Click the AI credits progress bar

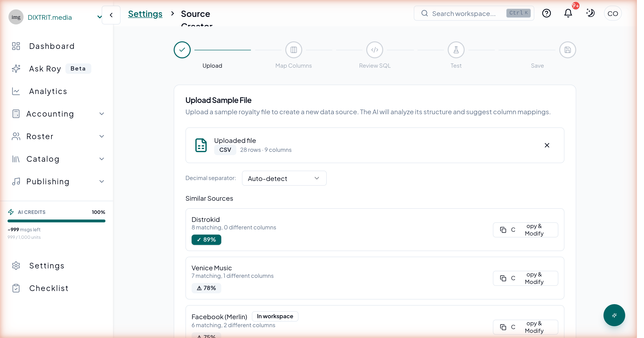pyautogui.click(x=56, y=221)
